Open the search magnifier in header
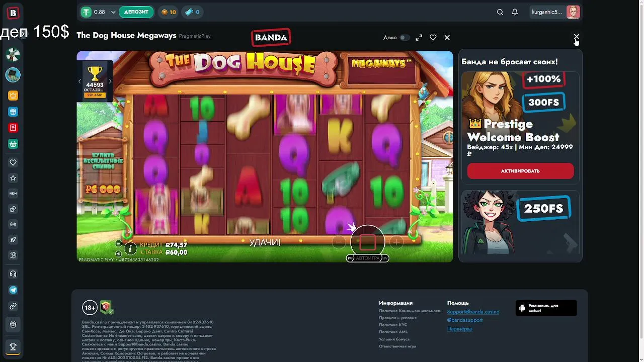 (500, 12)
